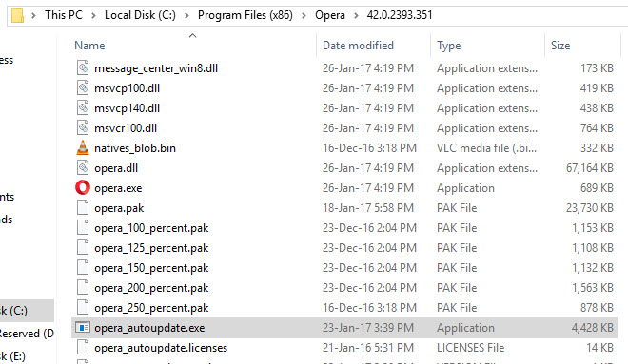Image resolution: width=628 pixels, height=364 pixels.
Task: Click the VLC cone icon for natives_blob.bin
Action: pos(83,147)
